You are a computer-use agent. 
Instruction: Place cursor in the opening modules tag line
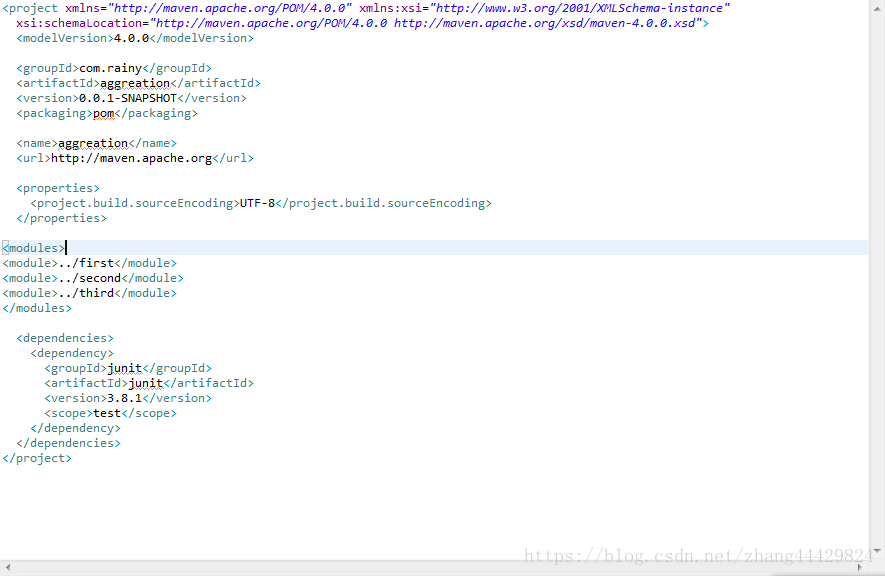point(435,248)
